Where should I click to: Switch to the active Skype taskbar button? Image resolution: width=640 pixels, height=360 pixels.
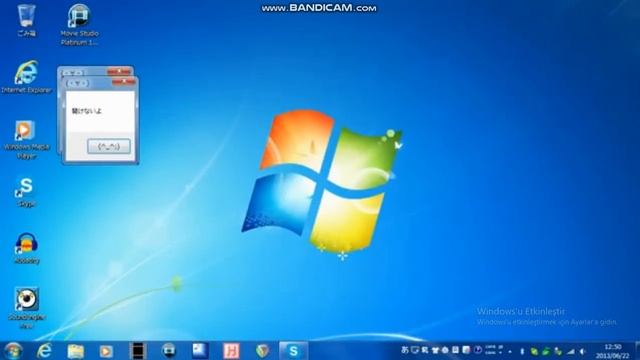(x=293, y=351)
